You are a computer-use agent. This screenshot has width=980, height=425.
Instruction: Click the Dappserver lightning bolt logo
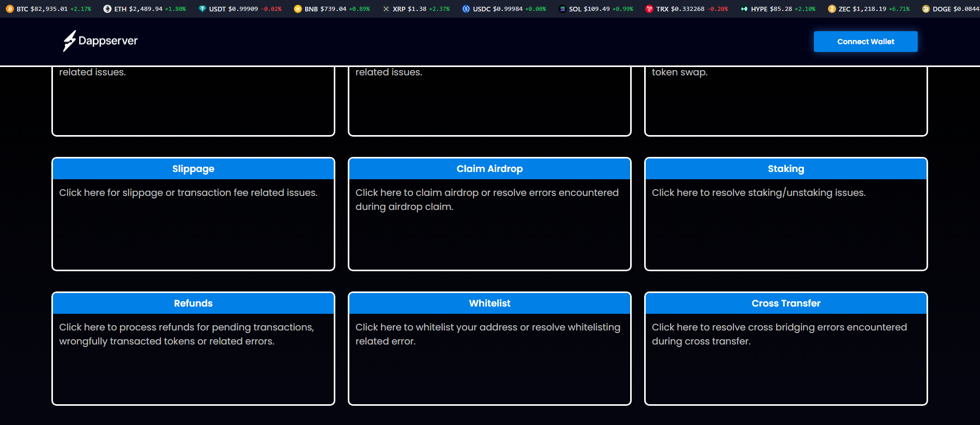click(70, 41)
